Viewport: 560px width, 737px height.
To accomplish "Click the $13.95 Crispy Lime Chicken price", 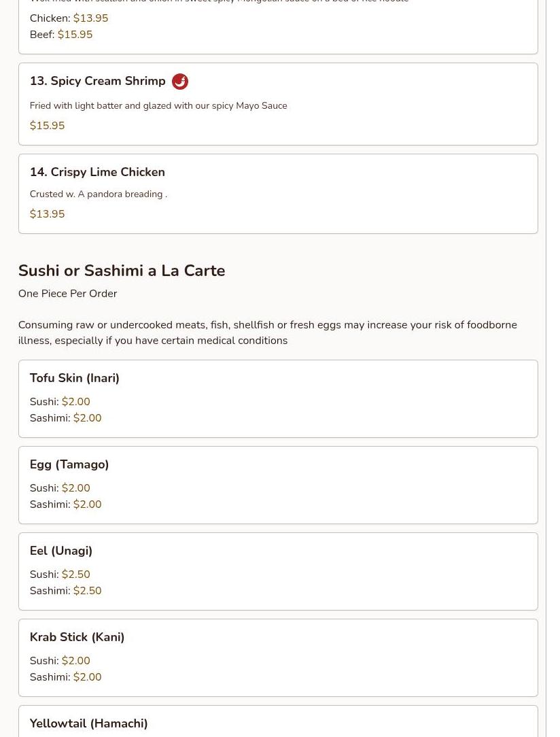I will [47, 214].
